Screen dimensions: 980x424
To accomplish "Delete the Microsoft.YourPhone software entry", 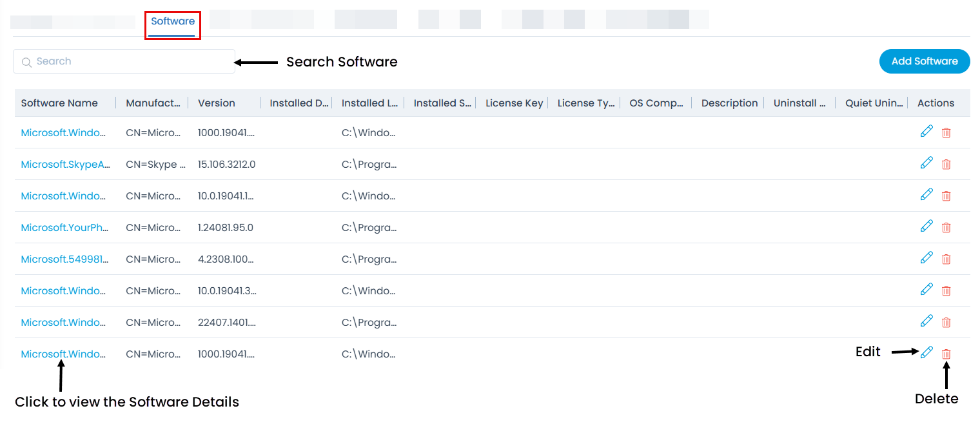I will click(x=946, y=227).
